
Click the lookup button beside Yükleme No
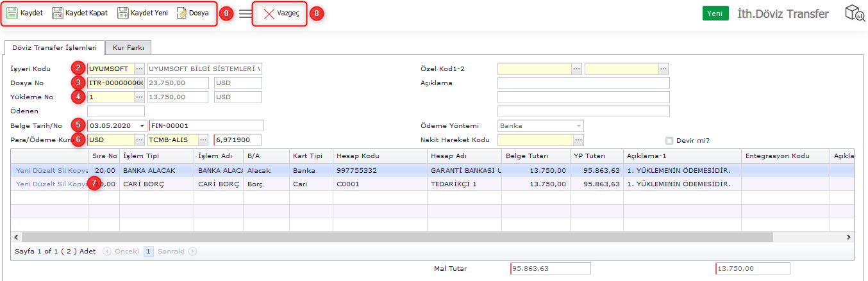[140, 97]
